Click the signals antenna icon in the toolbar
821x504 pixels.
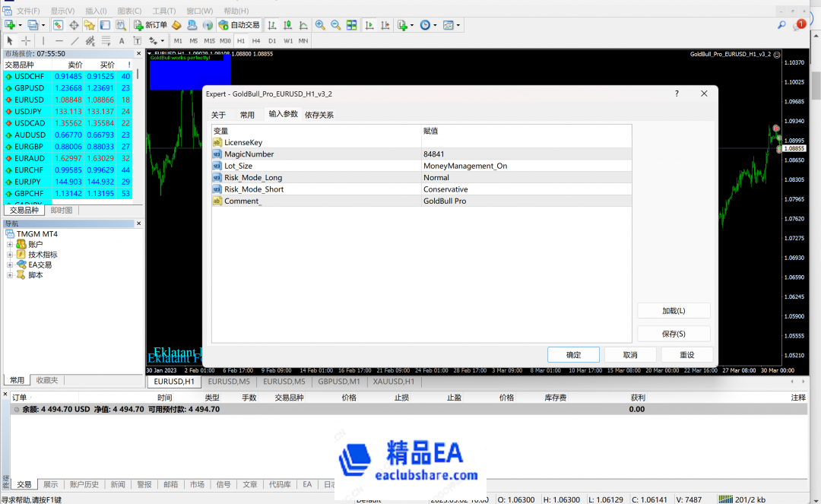(208, 24)
